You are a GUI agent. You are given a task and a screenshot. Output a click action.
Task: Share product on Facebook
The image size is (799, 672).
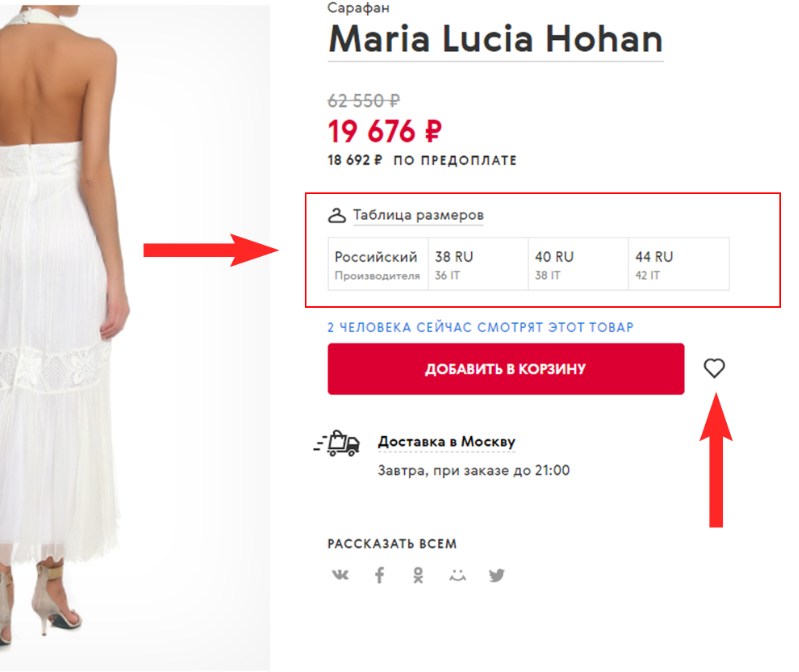click(x=380, y=576)
